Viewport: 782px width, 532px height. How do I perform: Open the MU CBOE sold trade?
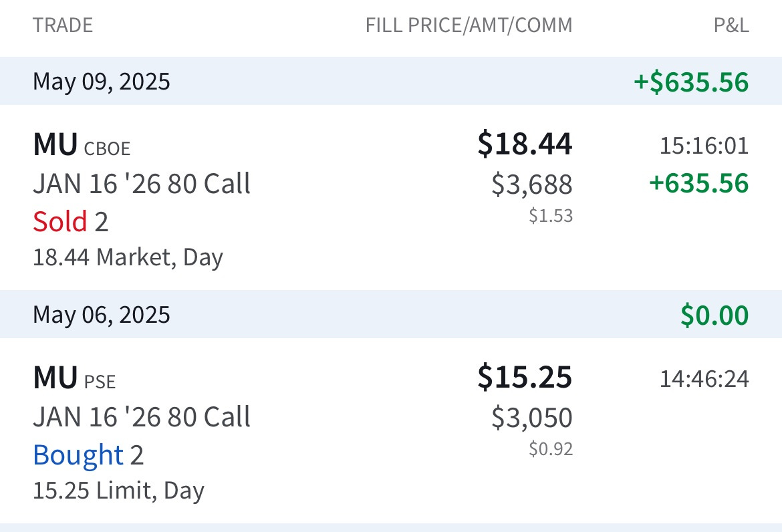[x=391, y=198]
